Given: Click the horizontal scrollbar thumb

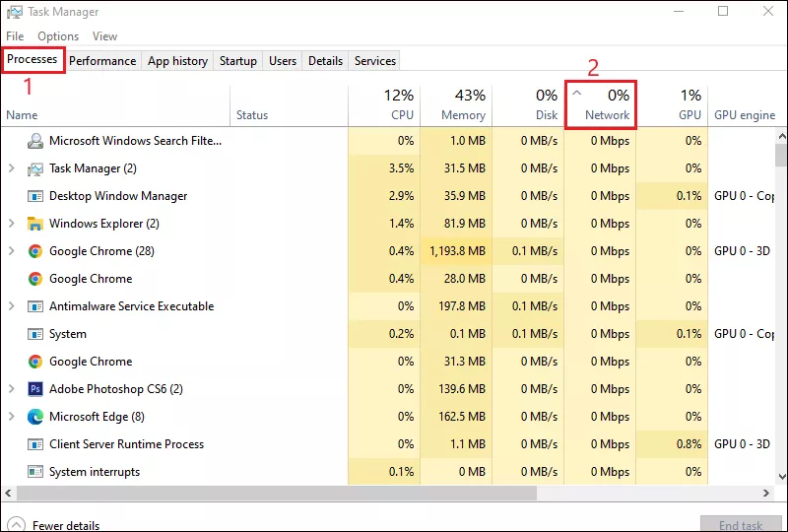Looking at the screenshot, I should coord(277,493).
